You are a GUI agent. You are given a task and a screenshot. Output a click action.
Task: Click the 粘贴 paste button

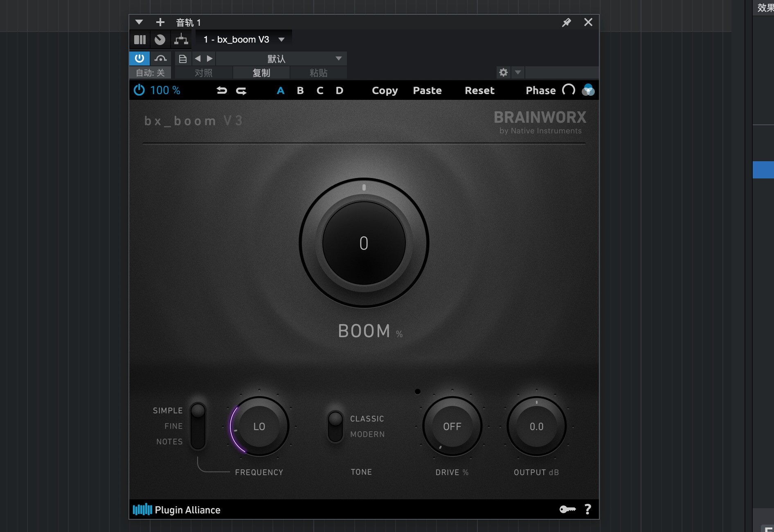coord(319,73)
